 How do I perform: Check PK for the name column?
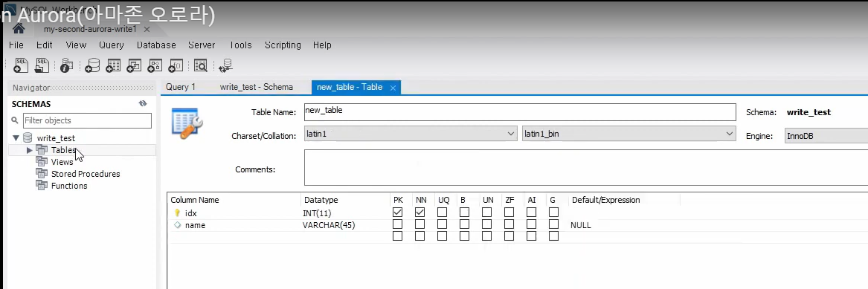point(397,224)
